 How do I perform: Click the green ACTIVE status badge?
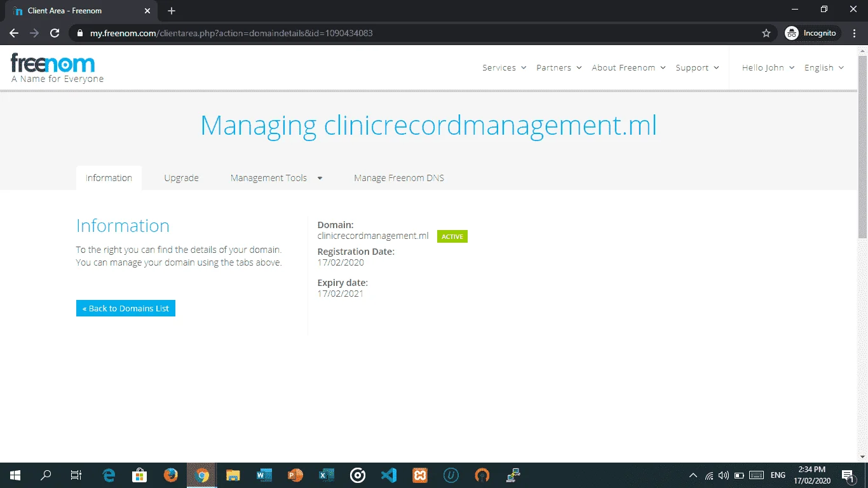[452, 236]
